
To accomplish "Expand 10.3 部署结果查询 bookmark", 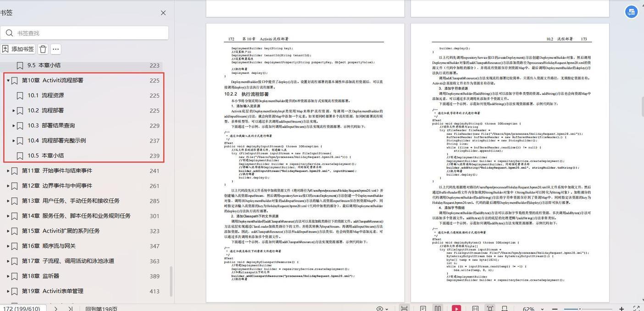I will point(13,126).
